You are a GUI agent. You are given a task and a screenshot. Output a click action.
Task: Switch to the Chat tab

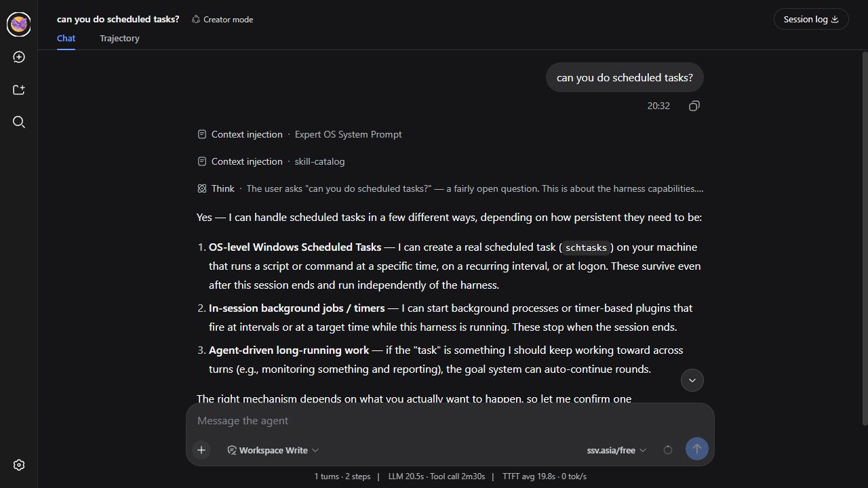(x=66, y=39)
